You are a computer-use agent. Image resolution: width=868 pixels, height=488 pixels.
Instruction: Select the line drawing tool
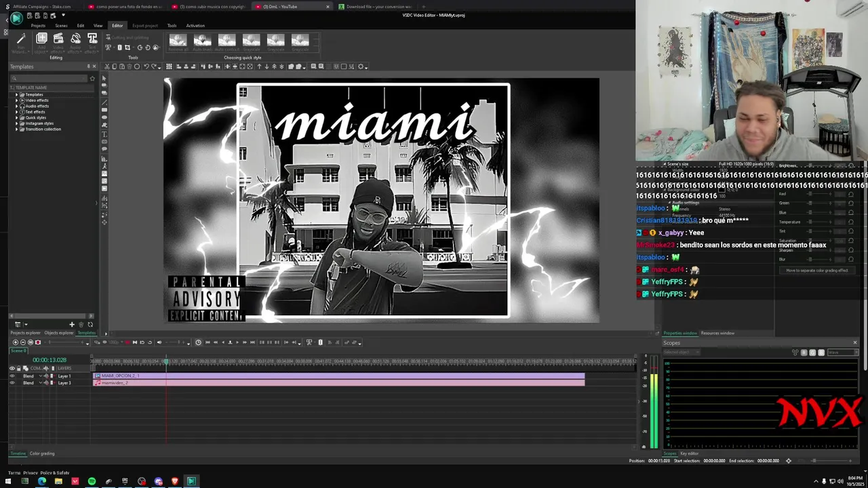point(104,102)
